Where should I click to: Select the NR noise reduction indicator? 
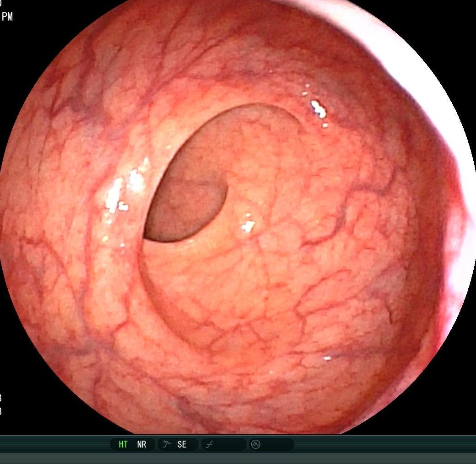pyautogui.click(x=141, y=444)
